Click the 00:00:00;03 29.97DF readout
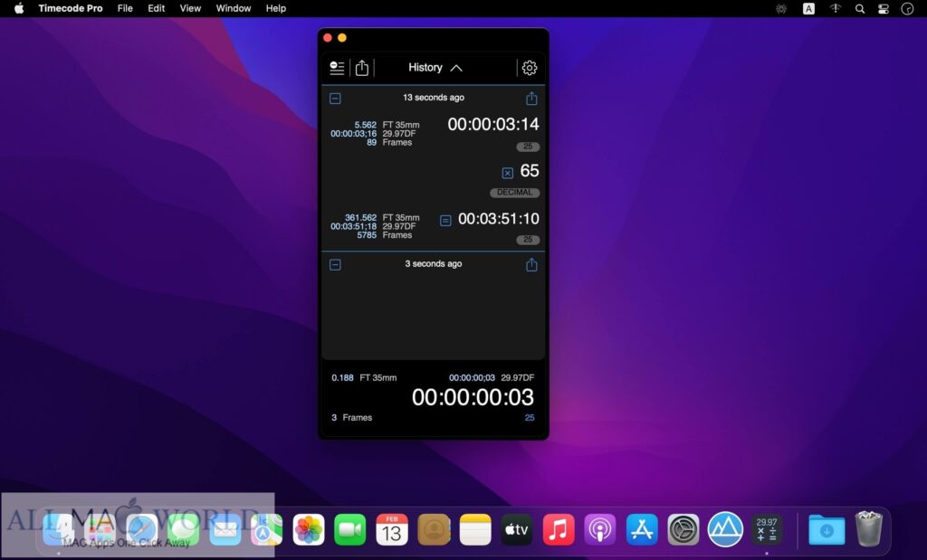 pyautogui.click(x=492, y=378)
